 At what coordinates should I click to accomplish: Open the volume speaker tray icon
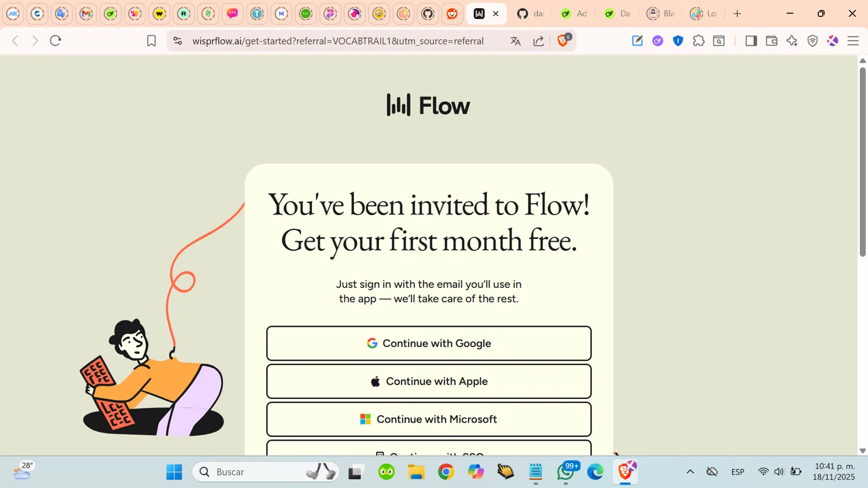point(779,472)
